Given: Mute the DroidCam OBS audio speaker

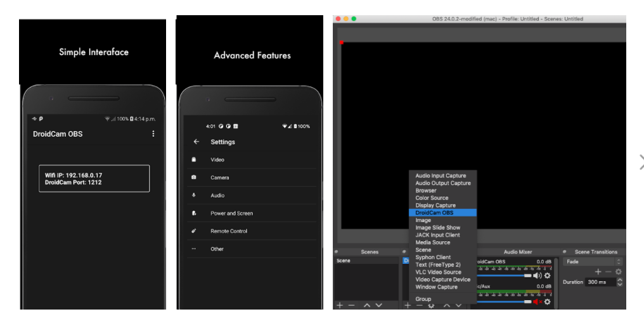Looking at the screenshot, I should 538,276.
